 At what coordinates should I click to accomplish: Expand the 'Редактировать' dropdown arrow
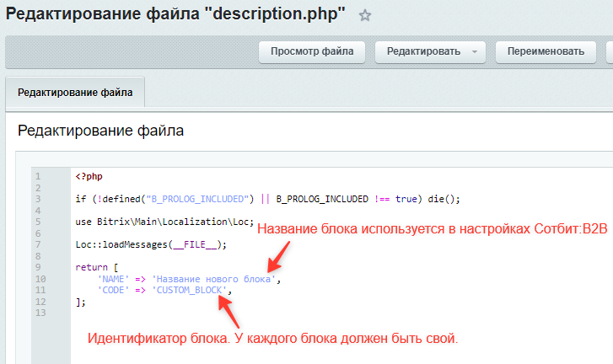click(x=475, y=52)
